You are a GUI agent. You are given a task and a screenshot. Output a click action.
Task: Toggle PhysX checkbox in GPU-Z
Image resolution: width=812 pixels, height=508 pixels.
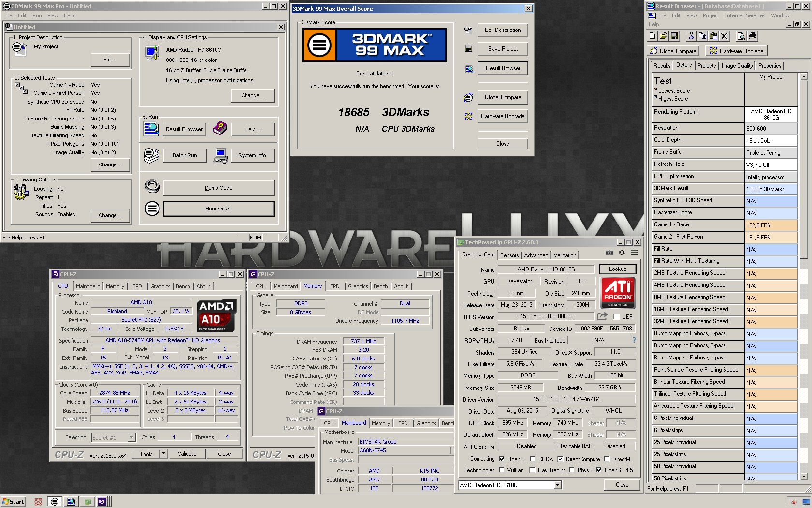(x=572, y=470)
